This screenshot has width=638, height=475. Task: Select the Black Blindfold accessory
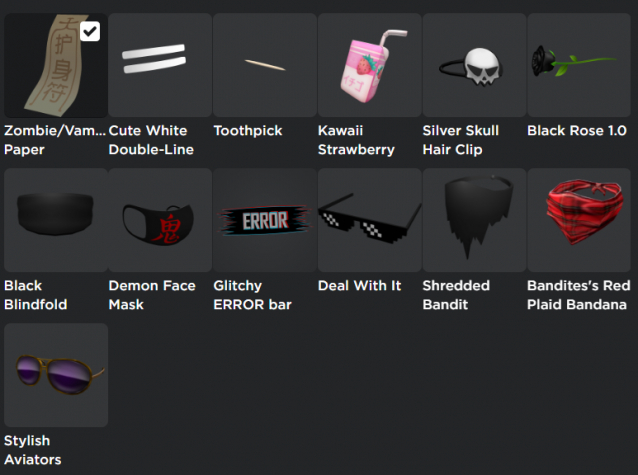pos(56,220)
